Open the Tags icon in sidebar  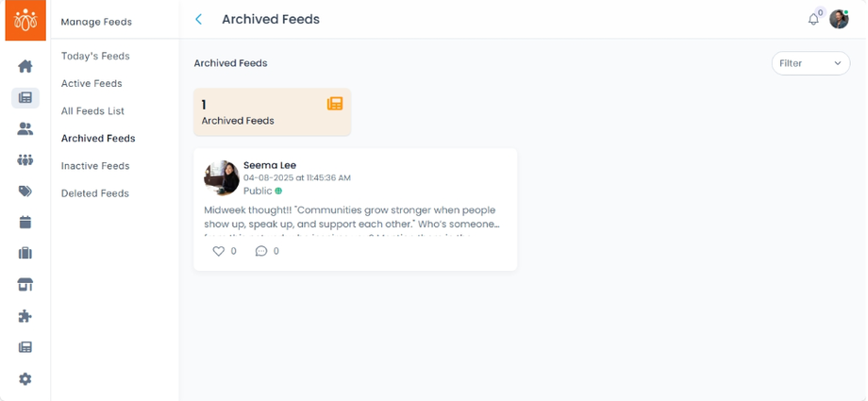[x=25, y=191]
